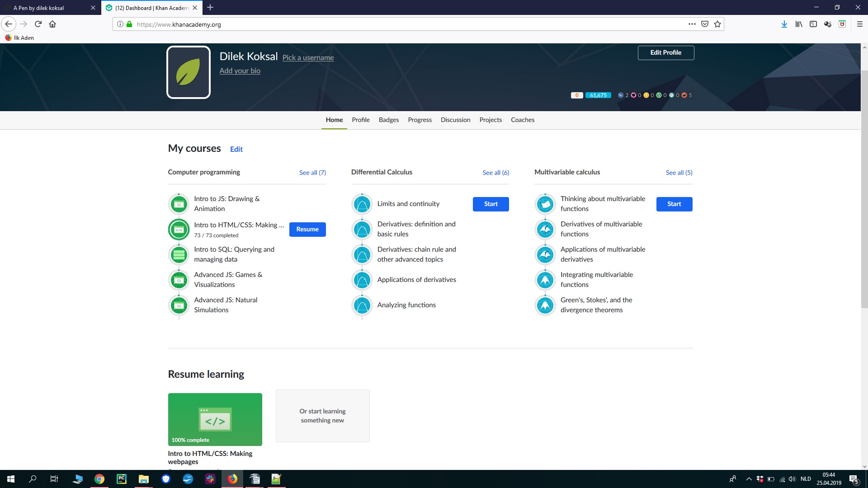Open PyCharm from the taskbar
This screenshot has width=868, height=488.
click(x=122, y=479)
